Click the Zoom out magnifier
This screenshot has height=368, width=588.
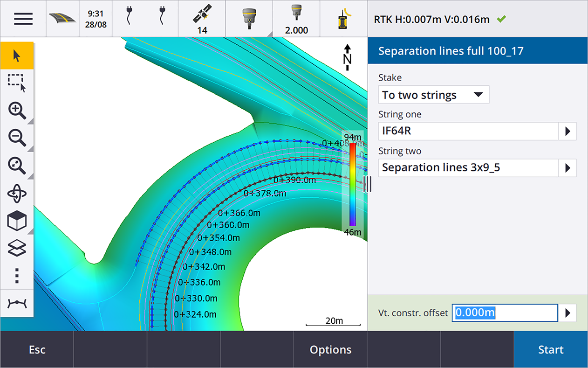tap(17, 138)
